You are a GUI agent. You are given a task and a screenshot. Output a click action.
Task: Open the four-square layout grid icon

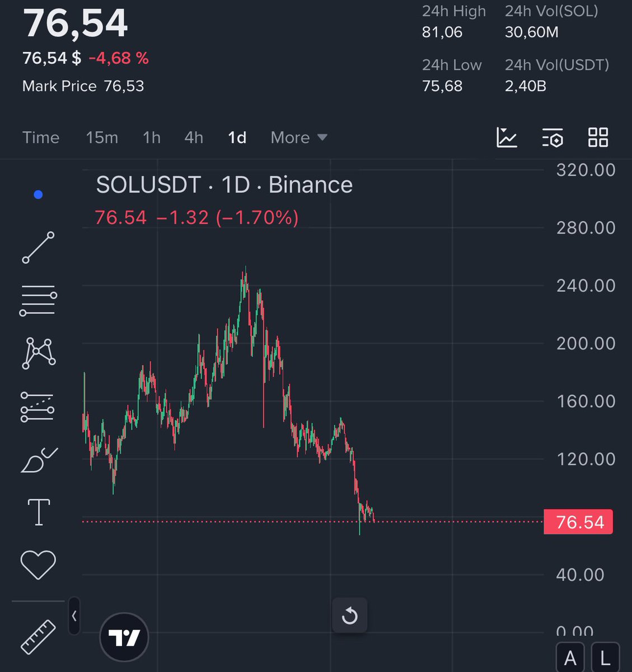coord(598,137)
